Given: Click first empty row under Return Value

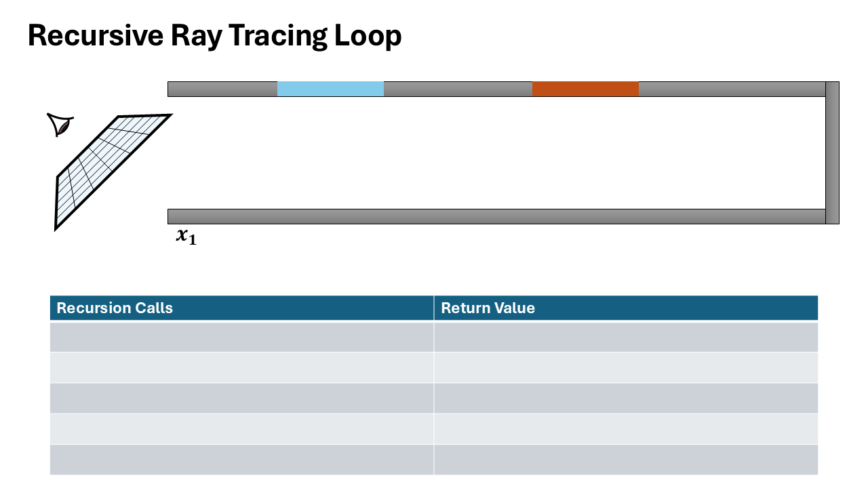Looking at the screenshot, I should [x=625, y=337].
